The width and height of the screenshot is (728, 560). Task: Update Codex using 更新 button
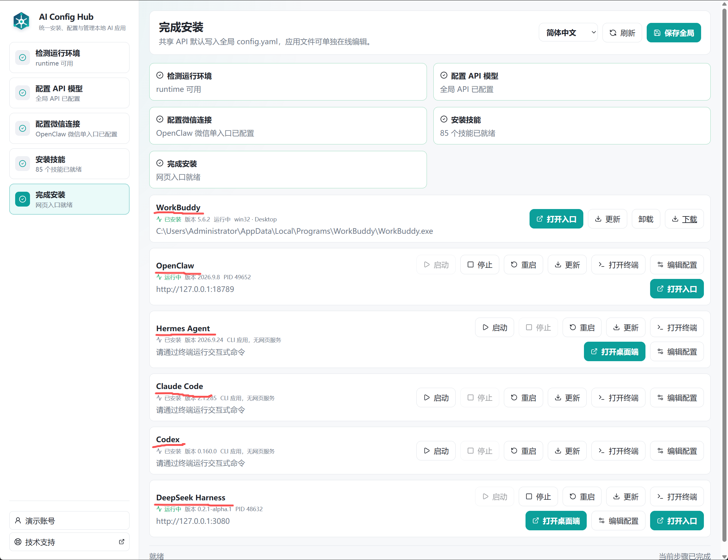click(567, 451)
